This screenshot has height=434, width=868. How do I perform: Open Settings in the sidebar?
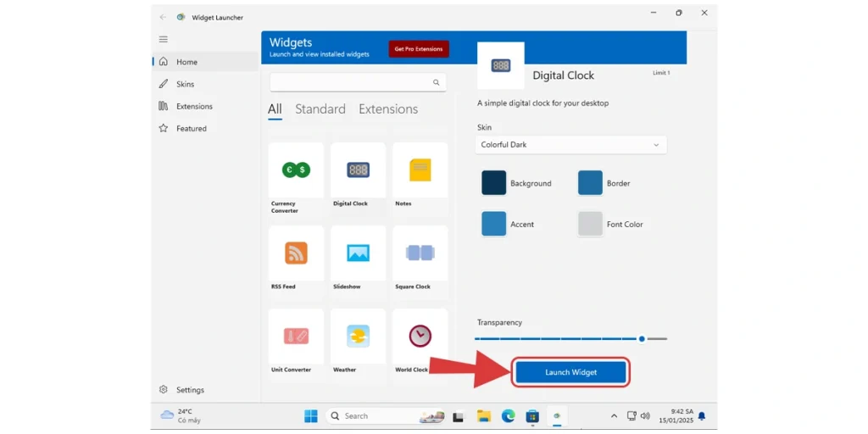click(x=190, y=390)
